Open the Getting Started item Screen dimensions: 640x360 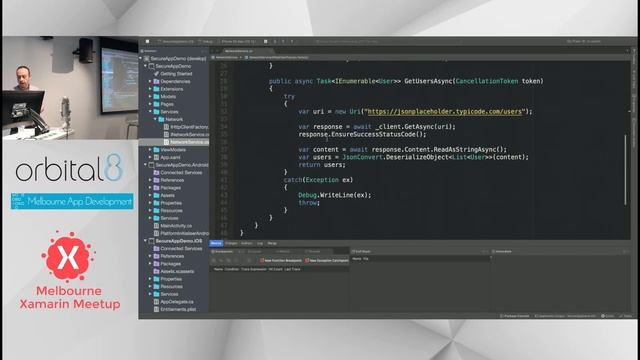click(x=176, y=74)
